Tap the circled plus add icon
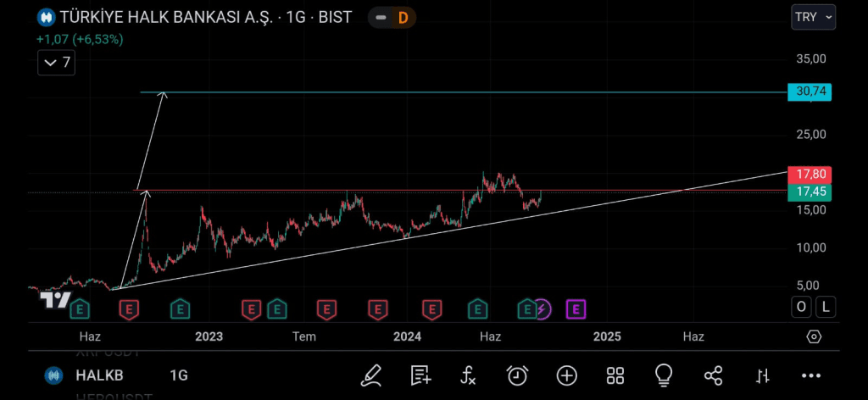This screenshot has width=868, height=400. coord(567,375)
